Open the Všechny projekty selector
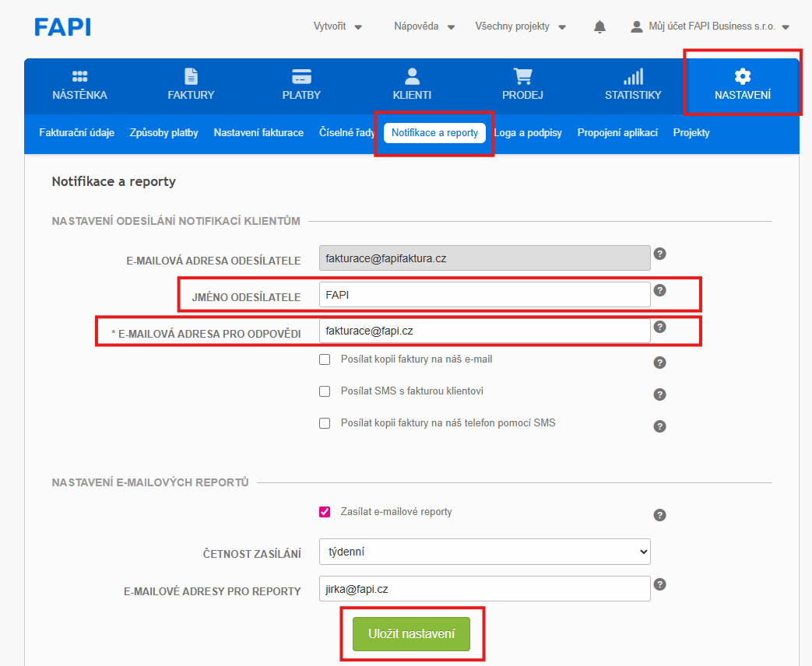The width and height of the screenshot is (812, 666). tap(521, 26)
